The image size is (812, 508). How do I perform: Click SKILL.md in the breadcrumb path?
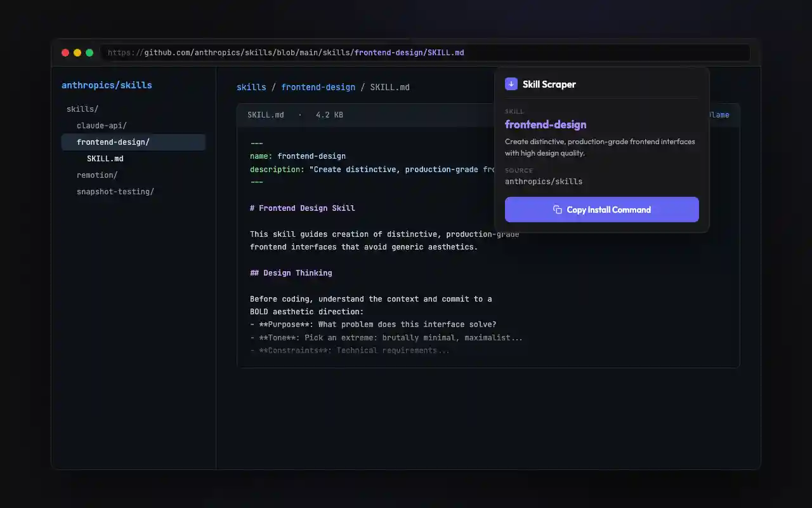pyautogui.click(x=390, y=87)
